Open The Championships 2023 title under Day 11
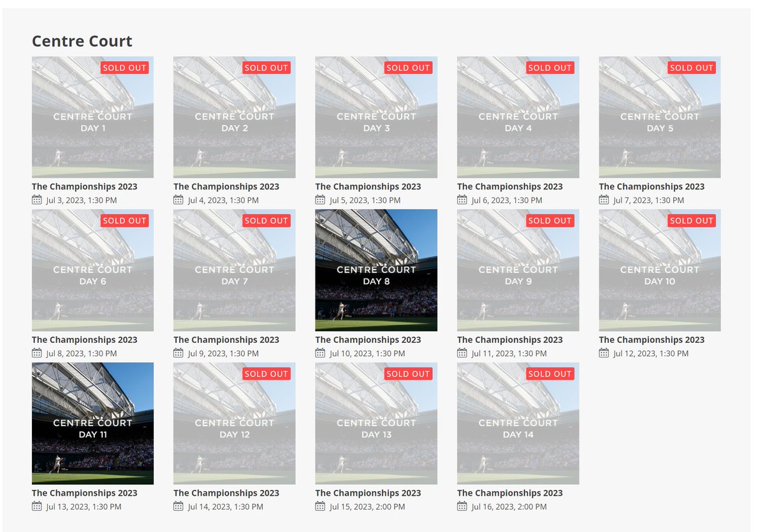765x532 pixels. point(85,492)
